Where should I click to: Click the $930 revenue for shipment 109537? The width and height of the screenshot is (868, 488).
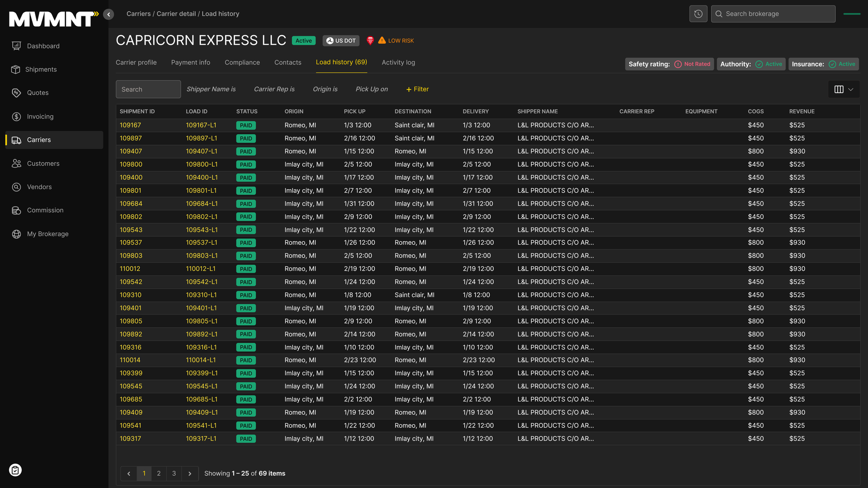coord(797,243)
